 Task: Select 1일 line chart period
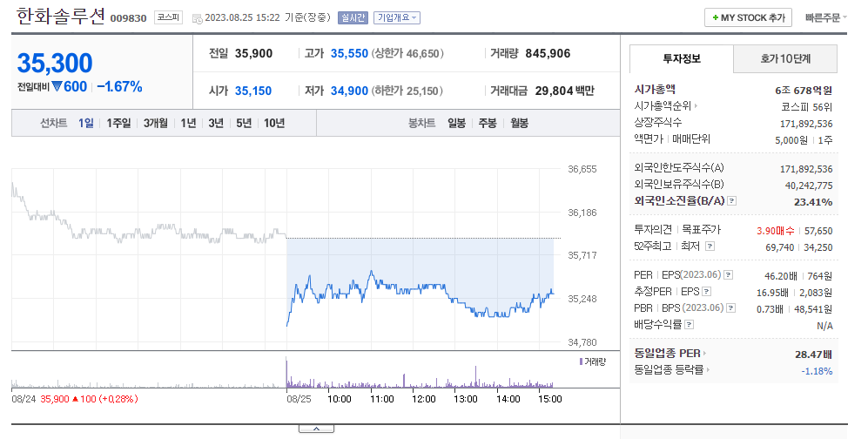86,123
